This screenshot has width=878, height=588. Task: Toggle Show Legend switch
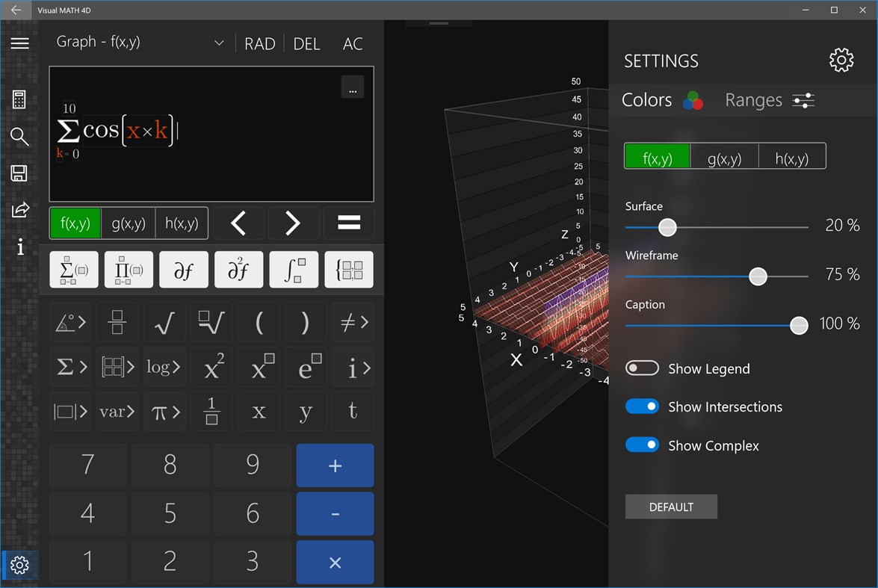[642, 368]
